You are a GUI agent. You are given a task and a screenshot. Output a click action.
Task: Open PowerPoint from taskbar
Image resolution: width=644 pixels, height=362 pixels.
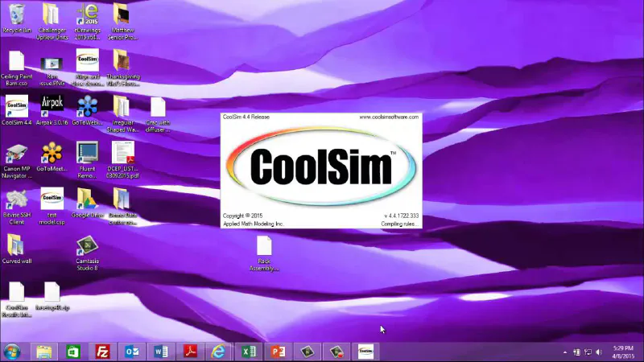[x=278, y=352]
